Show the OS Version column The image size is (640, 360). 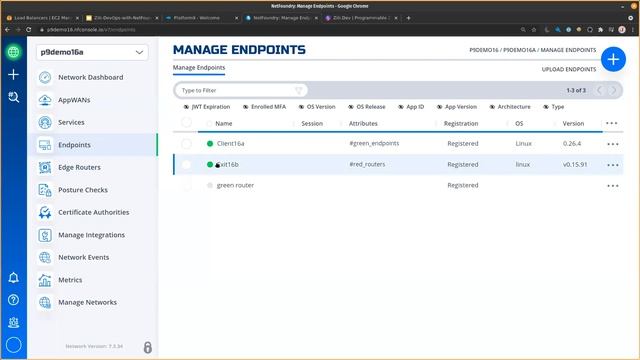click(x=317, y=107)
